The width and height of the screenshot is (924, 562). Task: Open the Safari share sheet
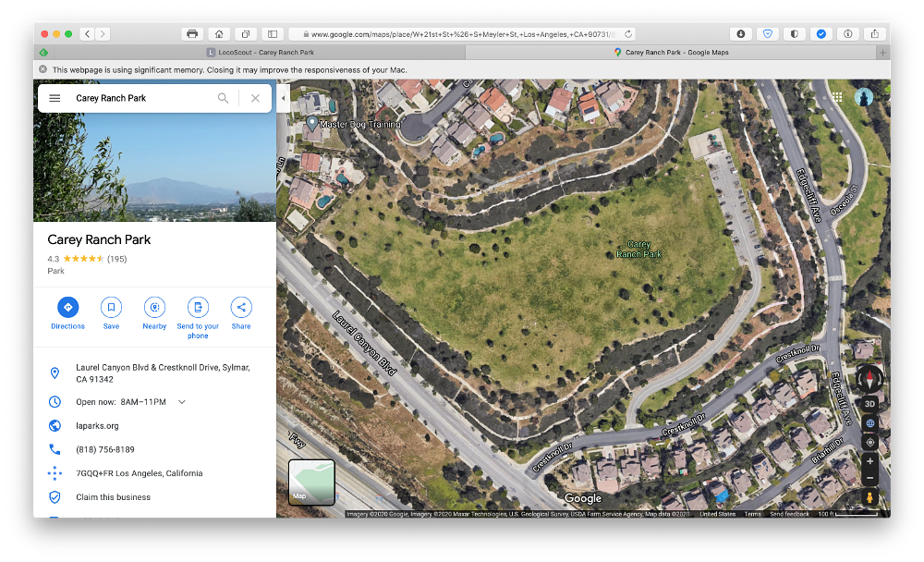(874, 34)
